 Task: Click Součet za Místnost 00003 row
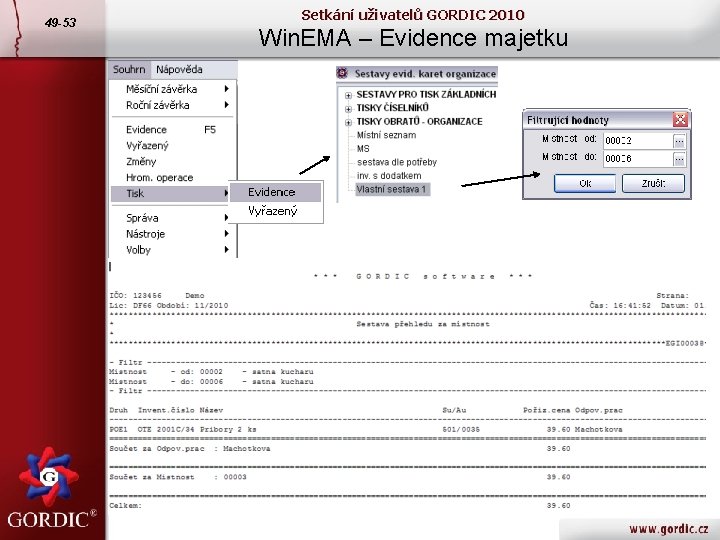[x=340, y=477]
